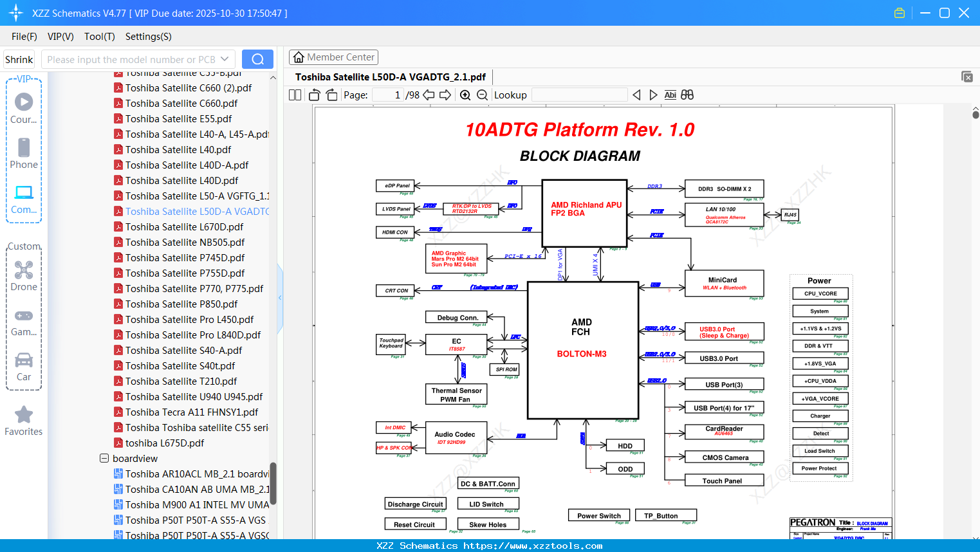Viewport: 980px width, 552px height.
Task: Collapse the left panel with the side handle
Action: tap(280, 298)
